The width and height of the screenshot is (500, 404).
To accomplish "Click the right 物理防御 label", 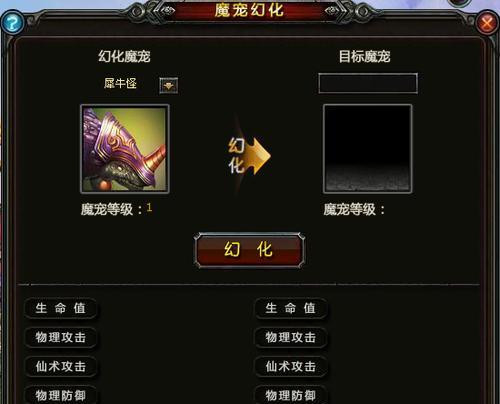I will click(291, 395).
